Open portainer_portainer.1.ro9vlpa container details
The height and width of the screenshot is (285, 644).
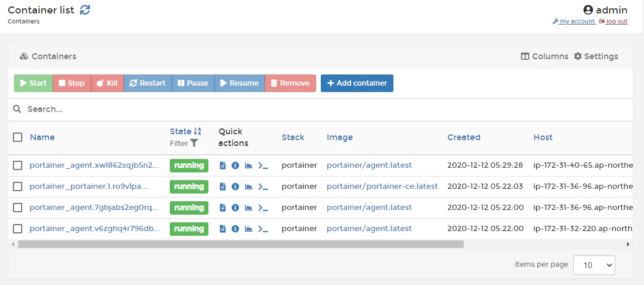[x=88, y=186]
